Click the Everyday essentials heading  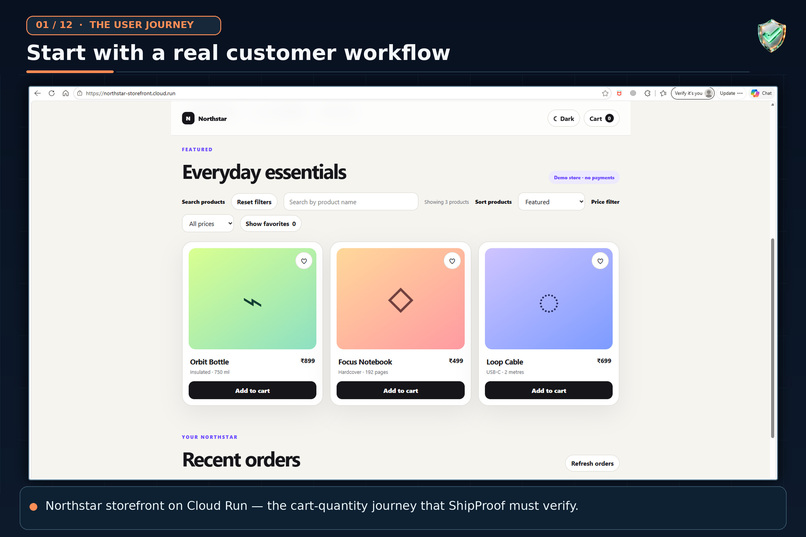click(264, 172)
